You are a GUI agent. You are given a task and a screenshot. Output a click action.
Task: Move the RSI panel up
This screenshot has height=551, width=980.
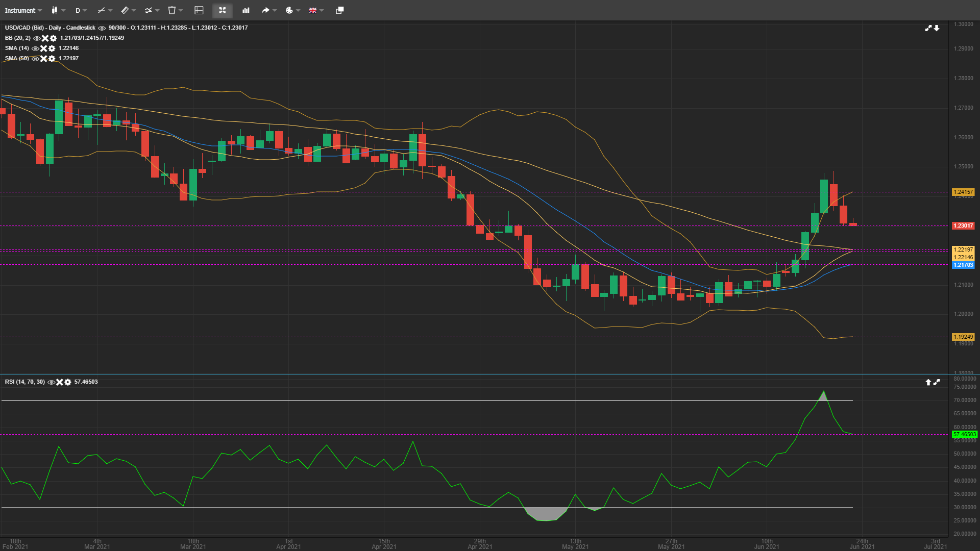tap(928, 382)
